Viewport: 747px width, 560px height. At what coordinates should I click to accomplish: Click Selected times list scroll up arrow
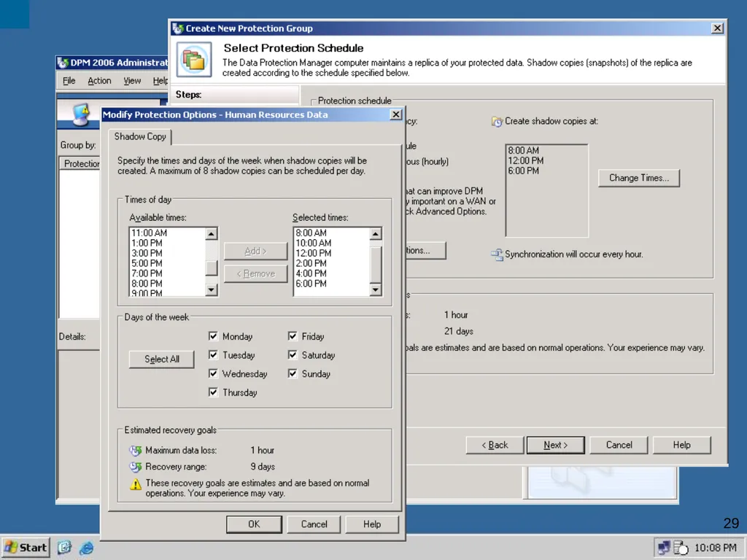pyautogui.click(x=376, y=234)
